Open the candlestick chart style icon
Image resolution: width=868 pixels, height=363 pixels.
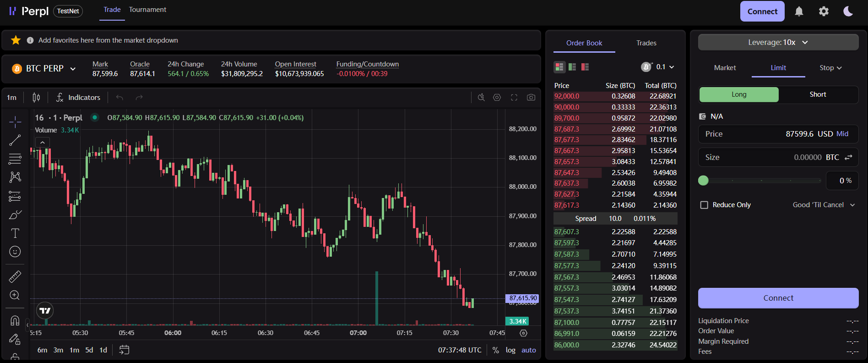(36, 97)
